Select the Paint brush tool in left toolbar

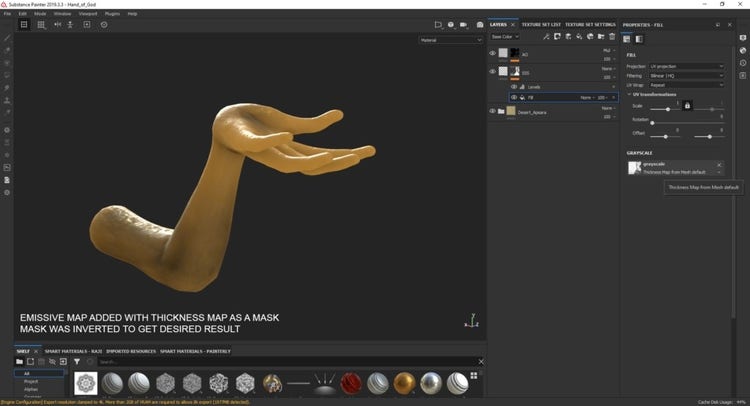[8, 38]
